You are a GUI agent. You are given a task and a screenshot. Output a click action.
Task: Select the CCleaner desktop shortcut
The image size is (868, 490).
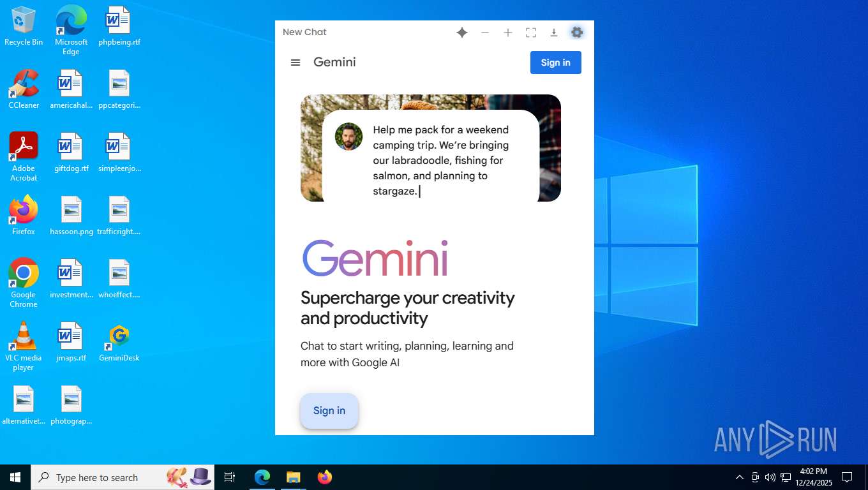pos(24,89)
